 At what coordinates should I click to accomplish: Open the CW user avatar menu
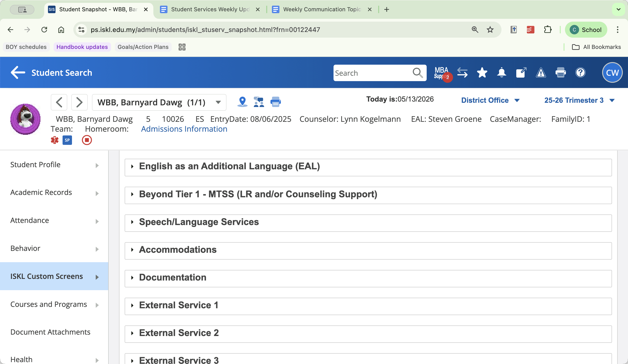(612, 72)
